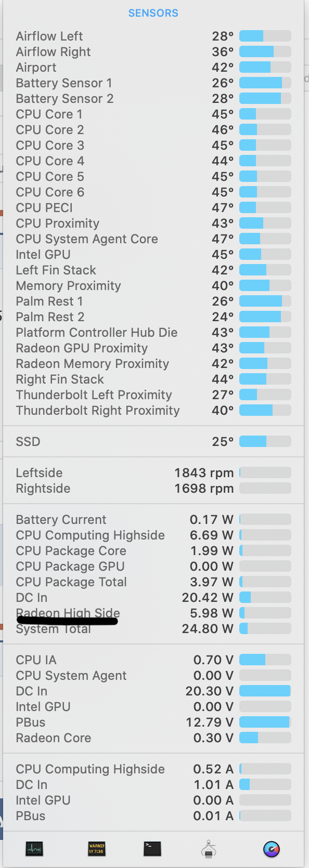The height and width of the screenshot is (868, 309).
Task: Select the Radeon Core voltage row
Action: pos(153,738)
